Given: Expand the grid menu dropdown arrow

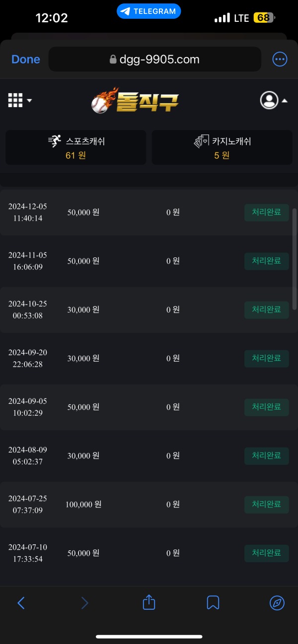Looking at the screenshot, I should coord(28,100).
